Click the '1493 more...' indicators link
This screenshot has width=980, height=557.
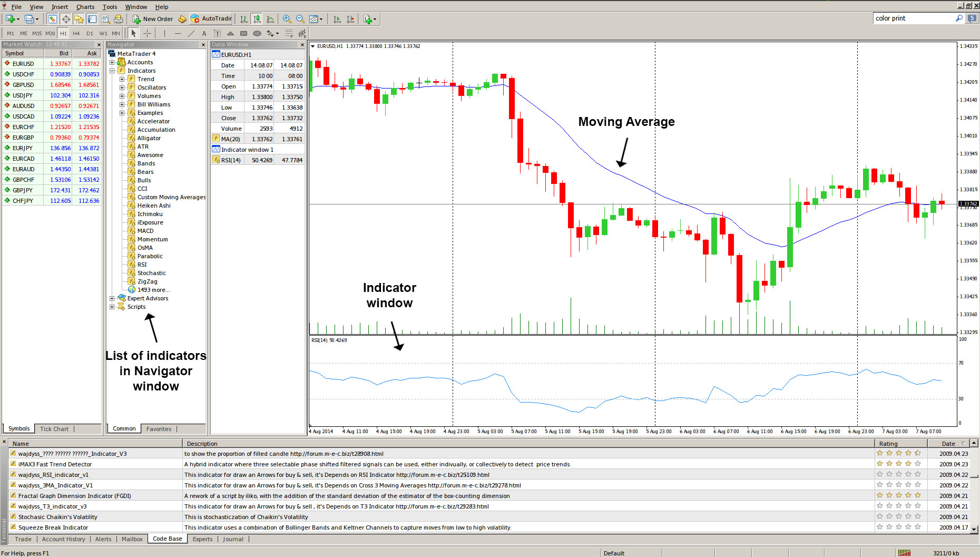(x=153, y=290)
